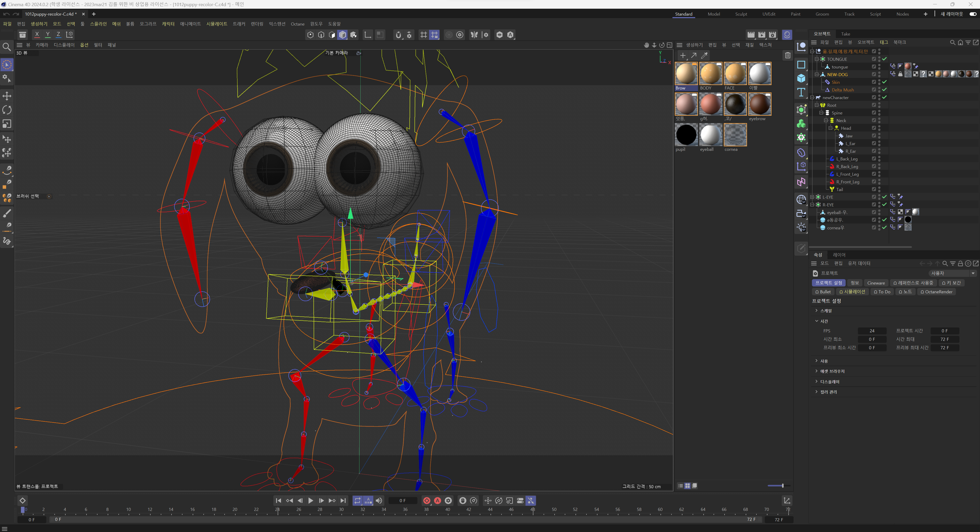This screenshot has width=980, height=532.
Task: Collapse the R-EYE tree node
Action: (812, 205)
